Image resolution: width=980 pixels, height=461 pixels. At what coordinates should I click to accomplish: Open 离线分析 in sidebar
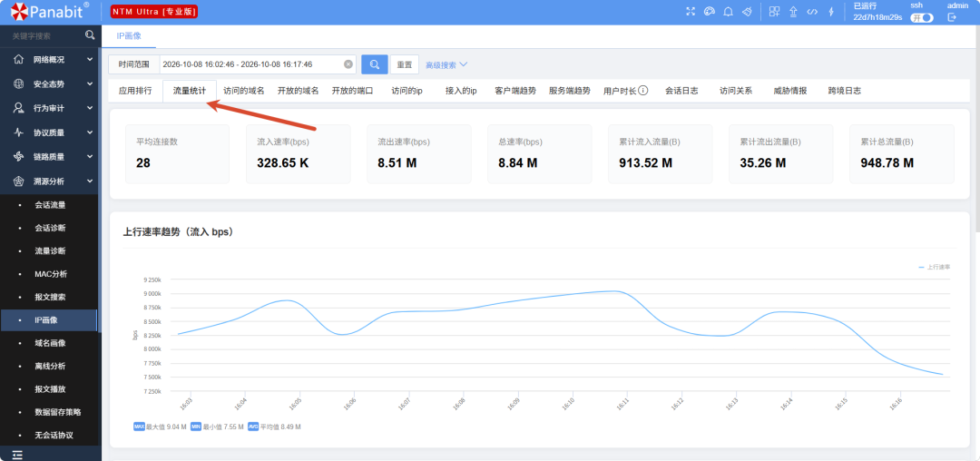50,366
